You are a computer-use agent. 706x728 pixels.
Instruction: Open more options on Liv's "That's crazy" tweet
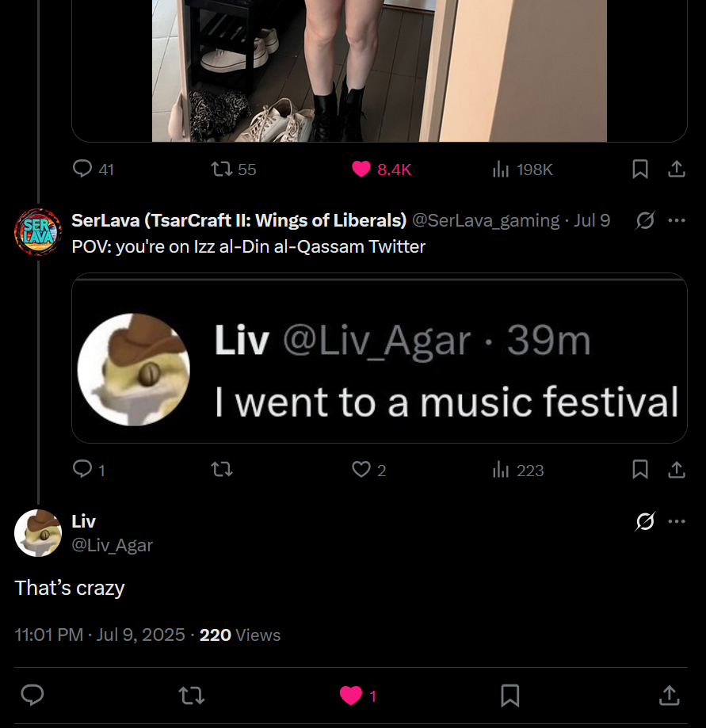[x=676, y=521]
